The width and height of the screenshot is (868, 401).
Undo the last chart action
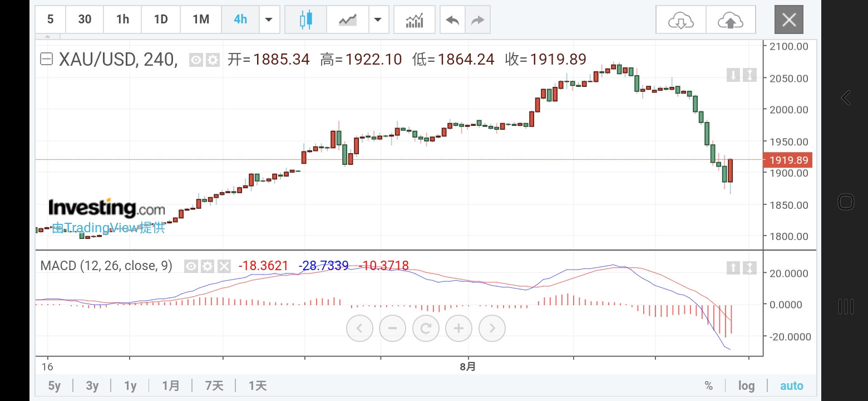(x=452, y=20)
